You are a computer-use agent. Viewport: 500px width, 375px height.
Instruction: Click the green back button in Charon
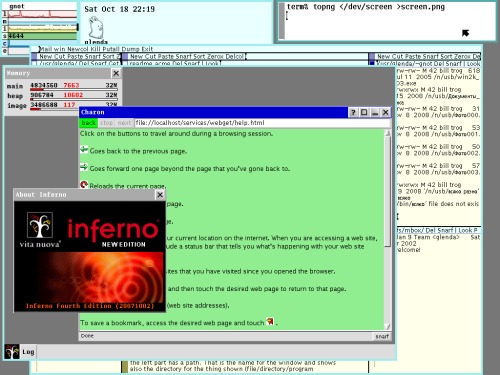[89, 123]
